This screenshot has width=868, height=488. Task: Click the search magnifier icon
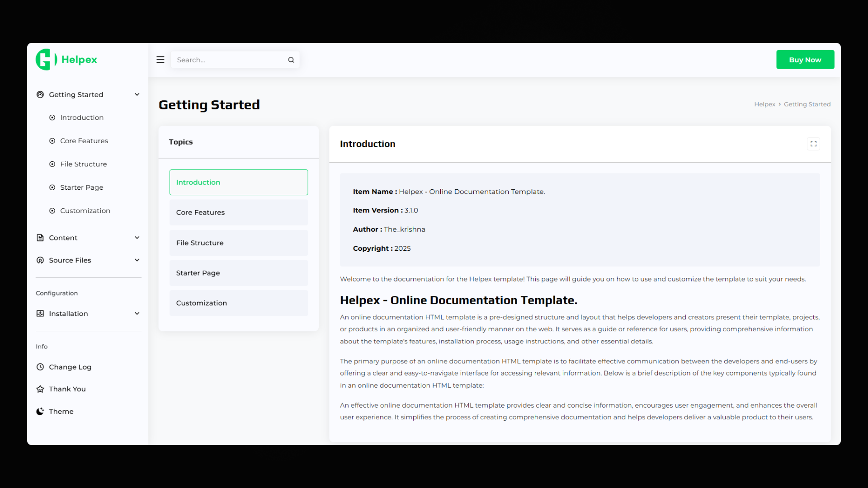click(291, 60)
